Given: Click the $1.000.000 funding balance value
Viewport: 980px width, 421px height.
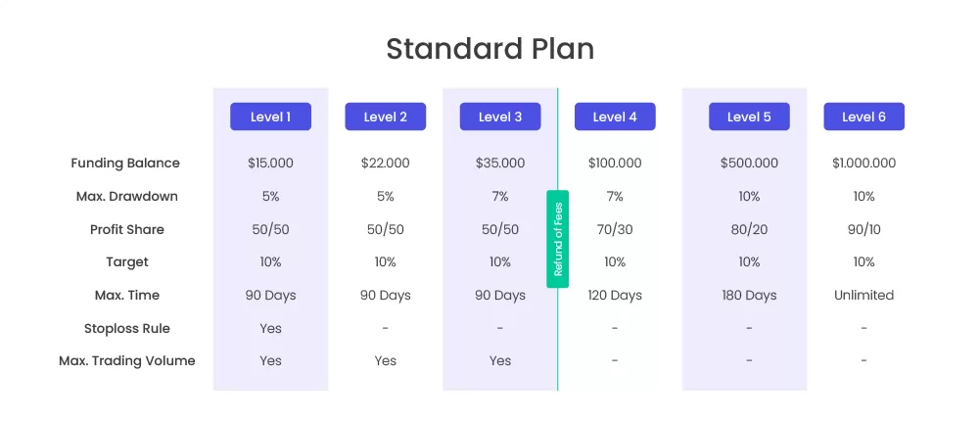Looking at the screenshot, I should tap(863, 164).
